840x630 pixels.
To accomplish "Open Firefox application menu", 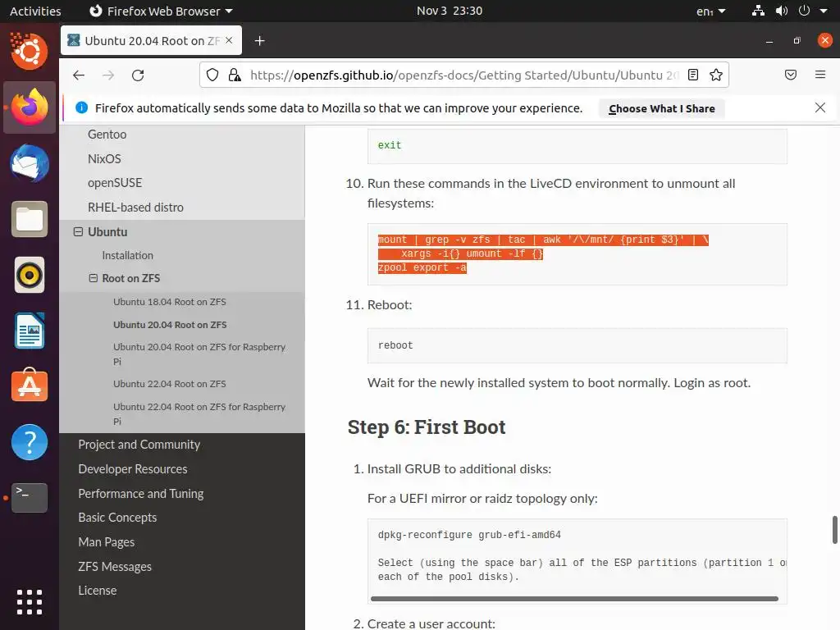I will pos(820,75).
